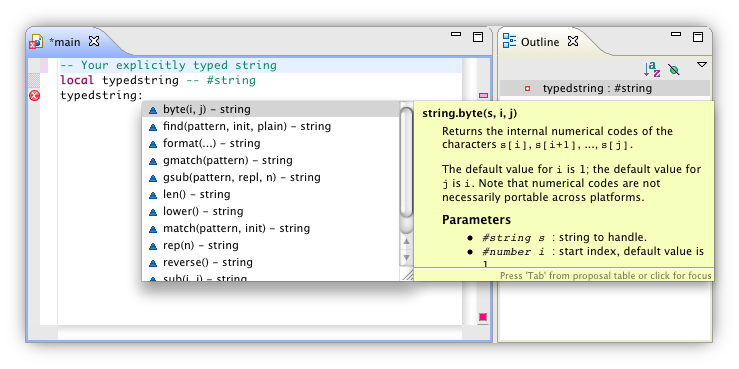This screenshot has width=739, height=369.
Task: Minimize the editor pane
Action: [x=456, y=34]
